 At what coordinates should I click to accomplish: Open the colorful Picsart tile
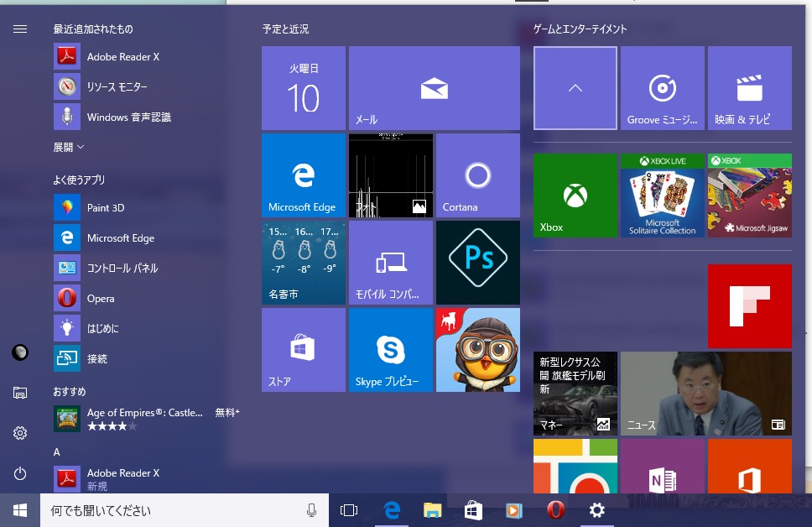click(575, 467)
